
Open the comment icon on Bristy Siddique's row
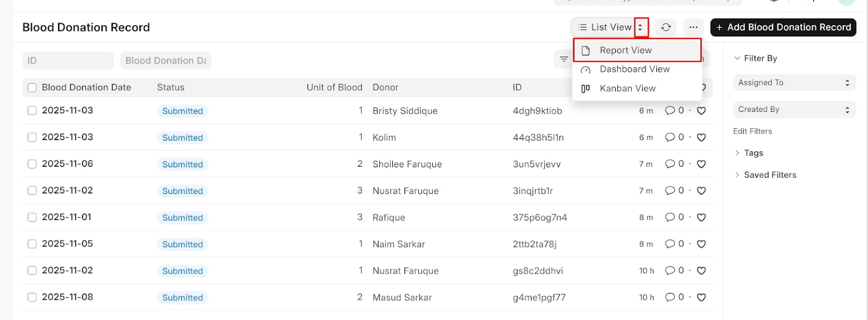(x=671, y=110)
